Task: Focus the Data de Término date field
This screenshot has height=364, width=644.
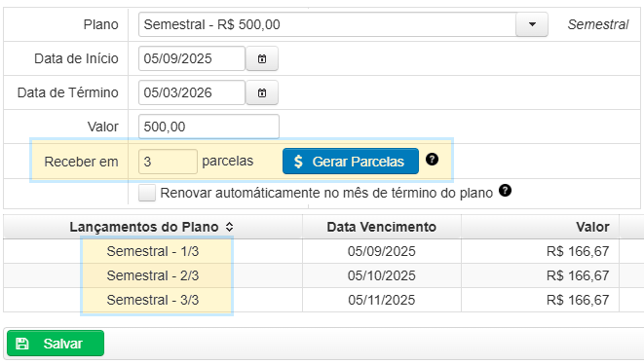Action: tap(192, 92)
